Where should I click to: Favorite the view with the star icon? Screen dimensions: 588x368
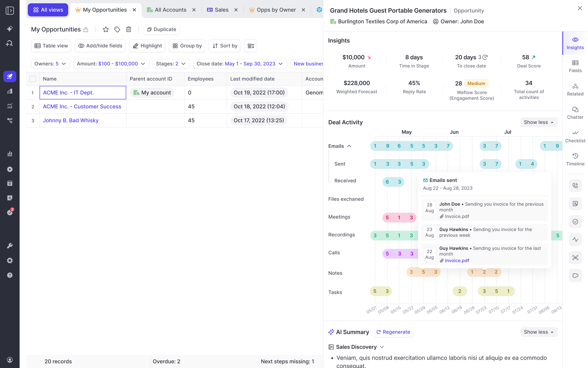point(106,29)
